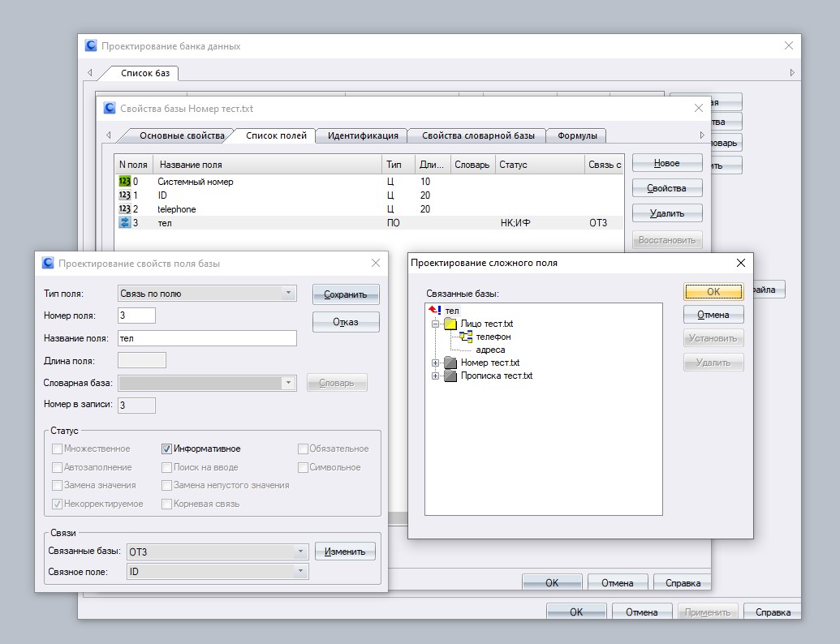Select телефон item in linked bases tree
Screen dimensions: 840x644
[x=493, y=337]
